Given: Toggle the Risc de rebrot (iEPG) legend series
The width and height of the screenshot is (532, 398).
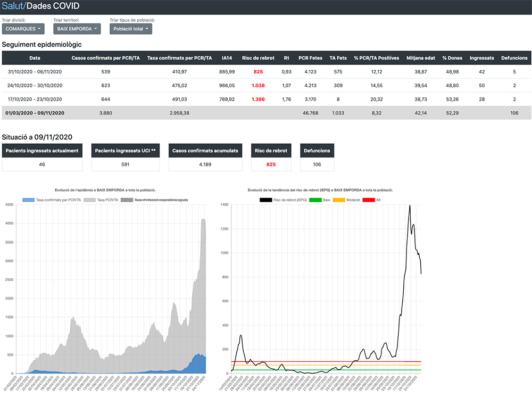Looking at the screenshot, I should tap(283, 200).
